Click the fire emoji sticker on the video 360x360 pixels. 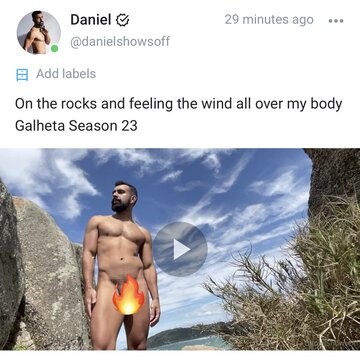[x=128, y=295]
